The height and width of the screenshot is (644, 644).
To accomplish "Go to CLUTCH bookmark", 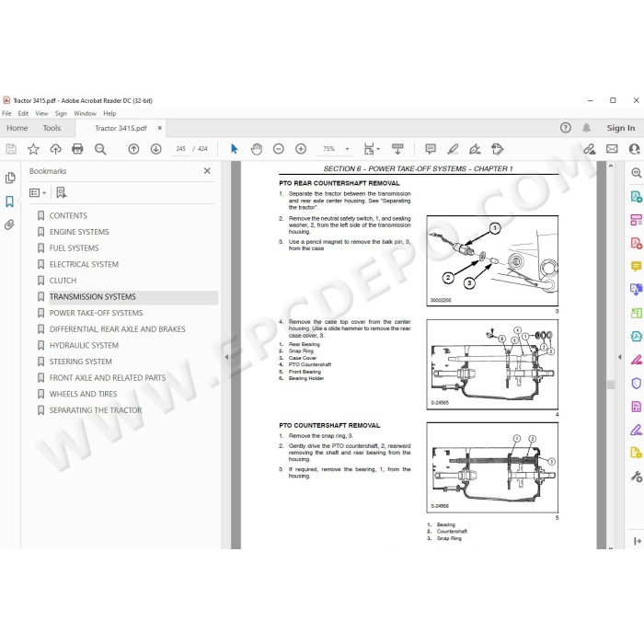I will (x=63, y=281).
